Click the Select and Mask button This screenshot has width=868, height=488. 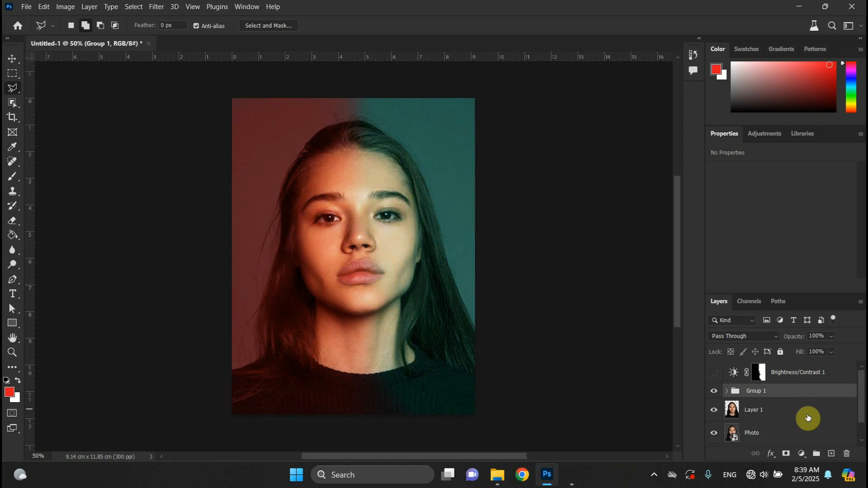click(268, 26)
